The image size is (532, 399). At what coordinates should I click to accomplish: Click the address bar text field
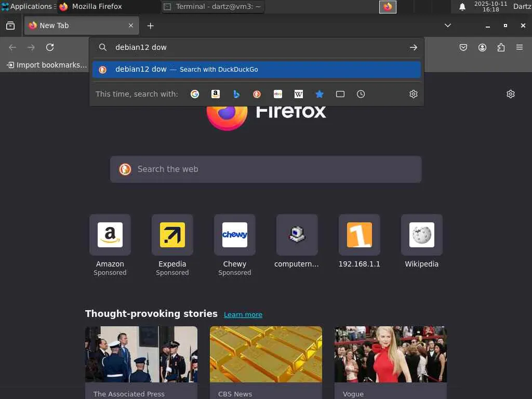[258, 47]
